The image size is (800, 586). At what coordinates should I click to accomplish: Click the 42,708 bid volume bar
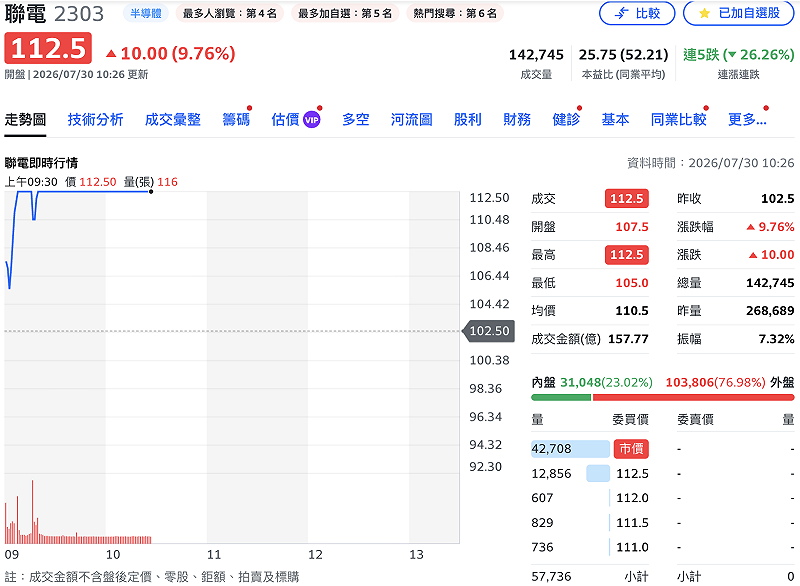pyautogui.click(x=570, y=448)
